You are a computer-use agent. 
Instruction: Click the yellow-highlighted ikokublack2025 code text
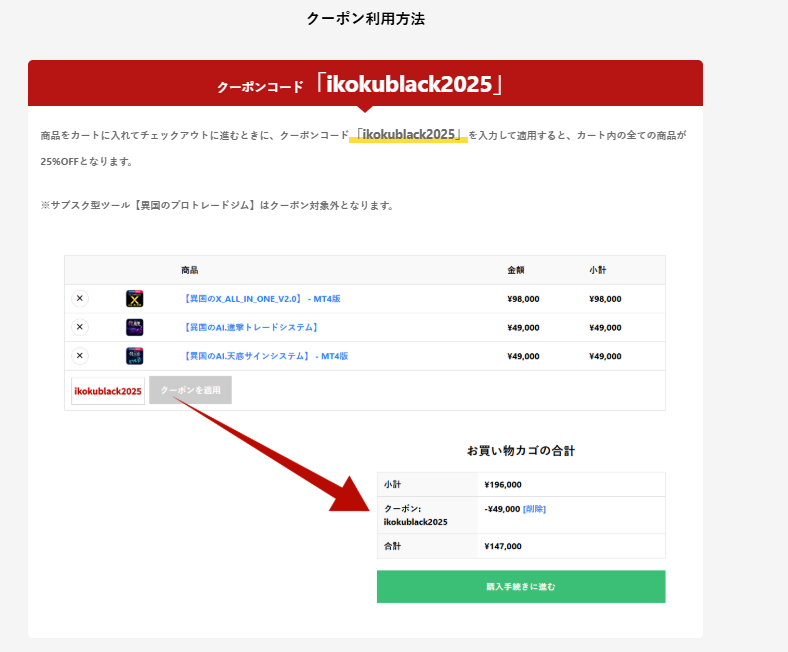(x=409, y=134)
